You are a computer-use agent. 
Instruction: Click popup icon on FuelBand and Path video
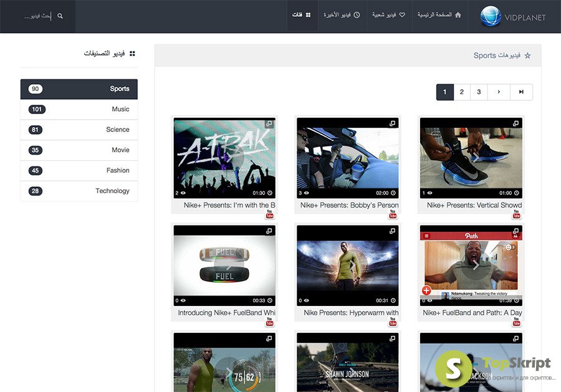[x=515, y=231]
